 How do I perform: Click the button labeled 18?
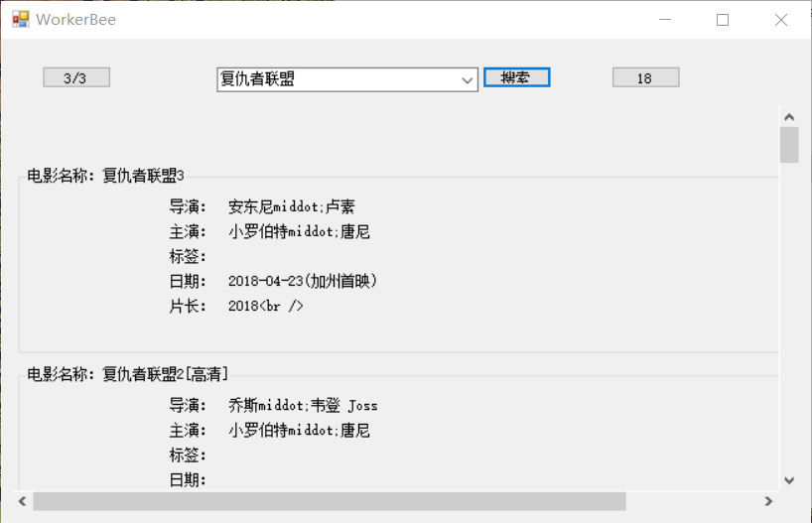pos(646,77)
